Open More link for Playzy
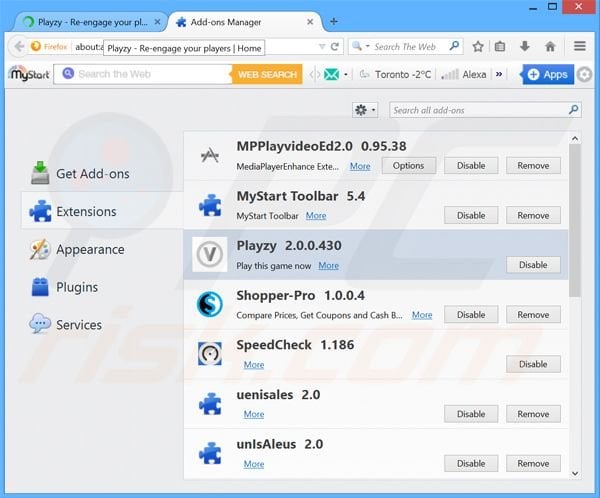The height and width of the screenshot is (498, 600). [x=328, y=265]
